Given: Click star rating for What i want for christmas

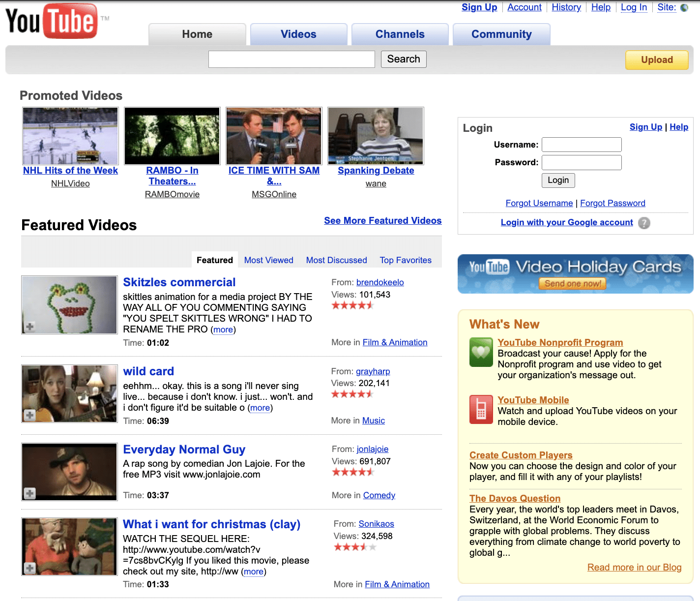Looking at the screenshot, I should coord(355,547).
